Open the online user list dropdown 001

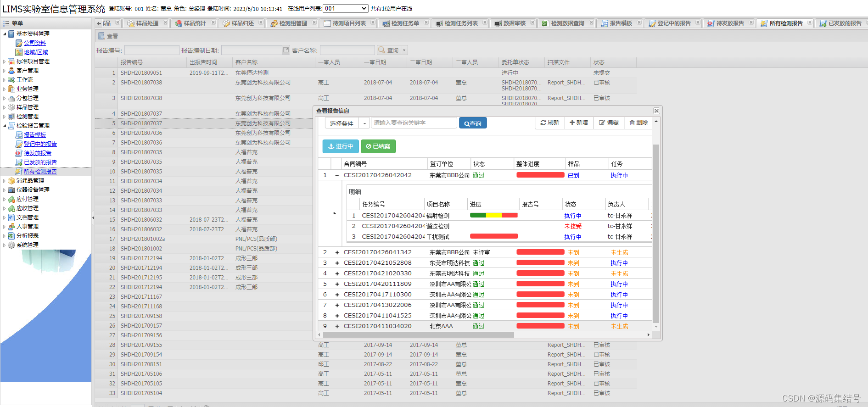(346, 9)
